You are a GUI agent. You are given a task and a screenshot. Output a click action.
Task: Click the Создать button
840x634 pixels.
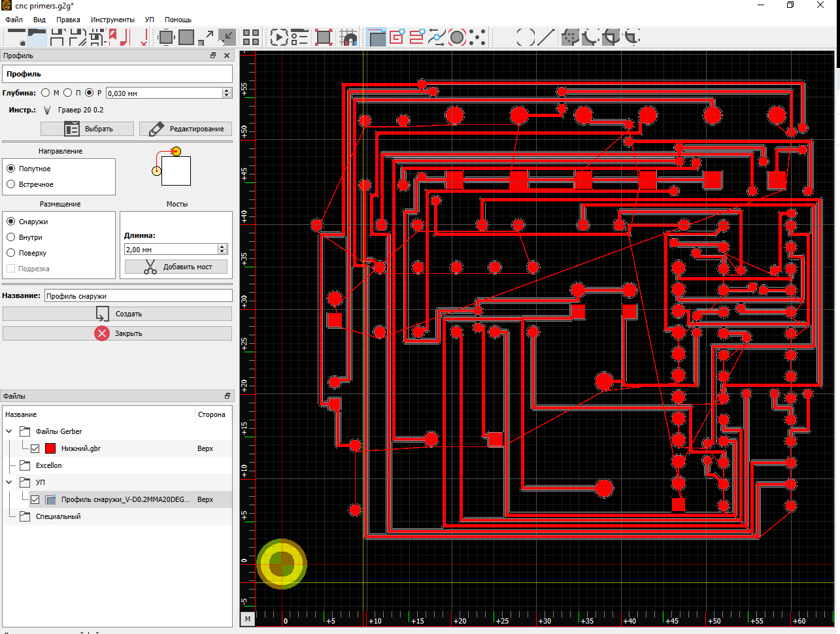[117, 314]
